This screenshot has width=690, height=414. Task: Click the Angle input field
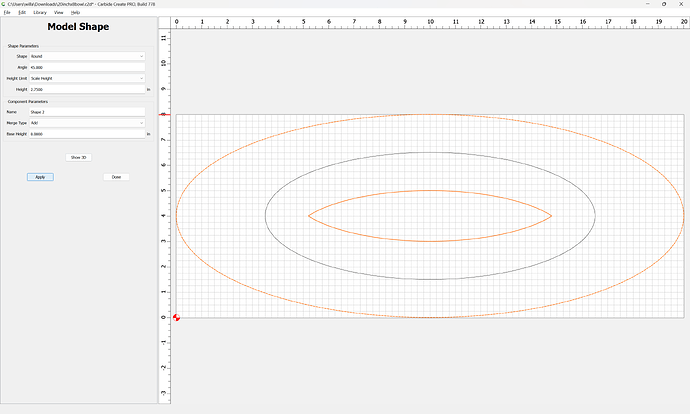[x=87, y=67]
